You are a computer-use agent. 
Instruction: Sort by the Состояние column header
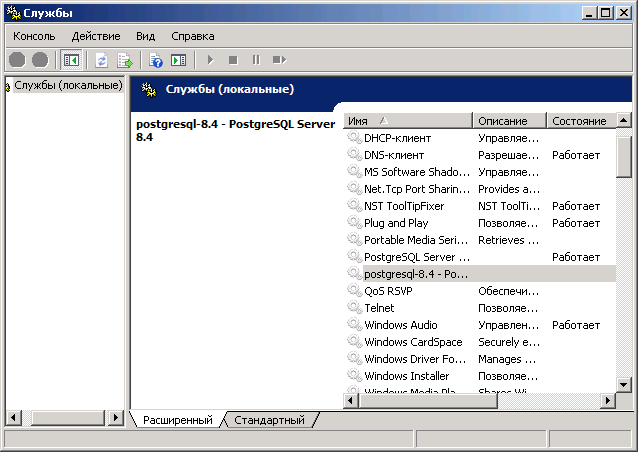tap(581, 121)
